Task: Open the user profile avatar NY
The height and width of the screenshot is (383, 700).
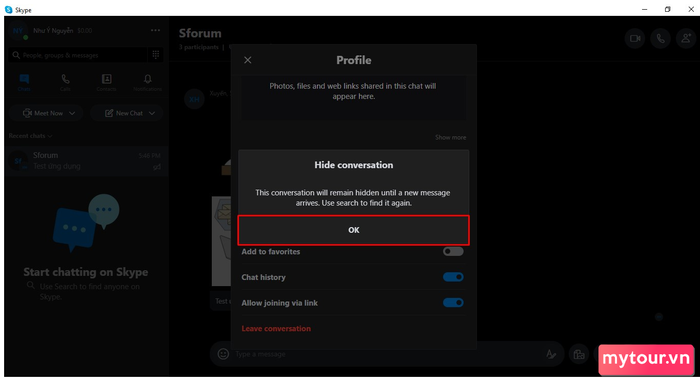Action: click(18, 31)
